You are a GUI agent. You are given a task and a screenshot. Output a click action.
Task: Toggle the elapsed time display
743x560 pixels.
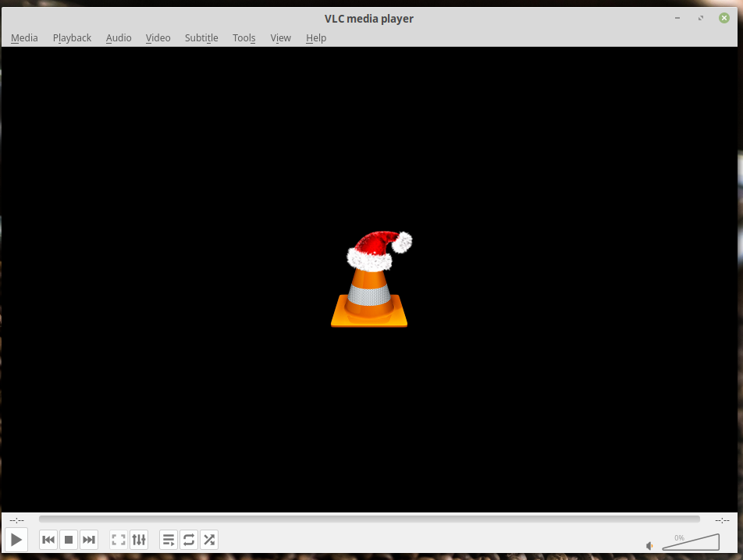point(16,520)
